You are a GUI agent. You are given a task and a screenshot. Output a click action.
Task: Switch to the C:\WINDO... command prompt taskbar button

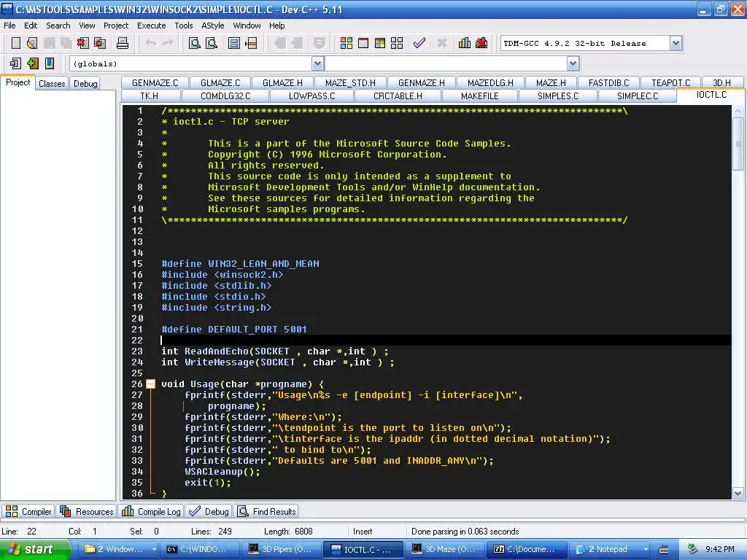tap(198, 550)
